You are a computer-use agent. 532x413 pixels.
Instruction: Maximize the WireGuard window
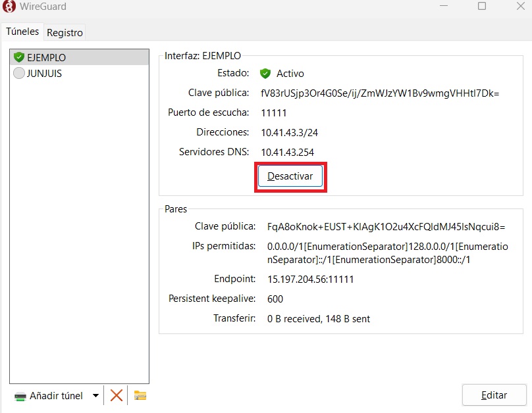pos(482,7)
